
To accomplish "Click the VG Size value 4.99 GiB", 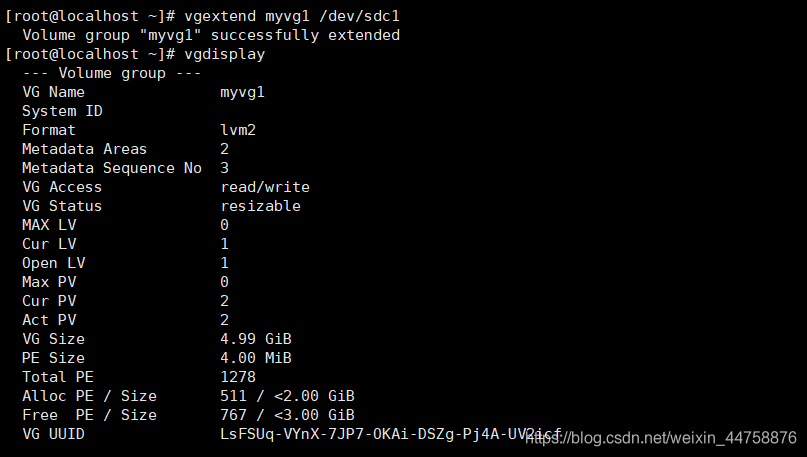I will pyautogui.click(x=256, y=339).
